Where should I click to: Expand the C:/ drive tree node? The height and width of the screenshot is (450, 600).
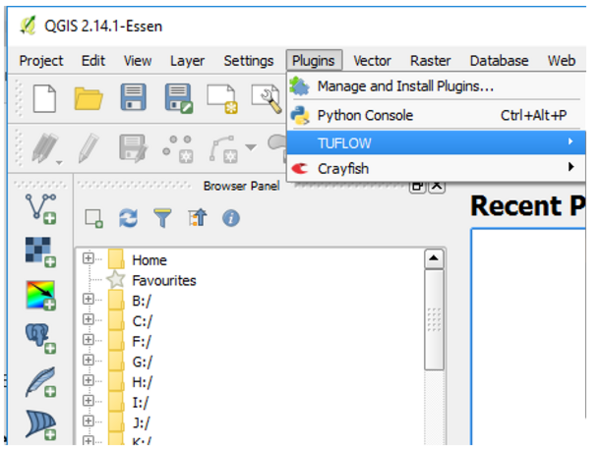(x=89, y=320)
